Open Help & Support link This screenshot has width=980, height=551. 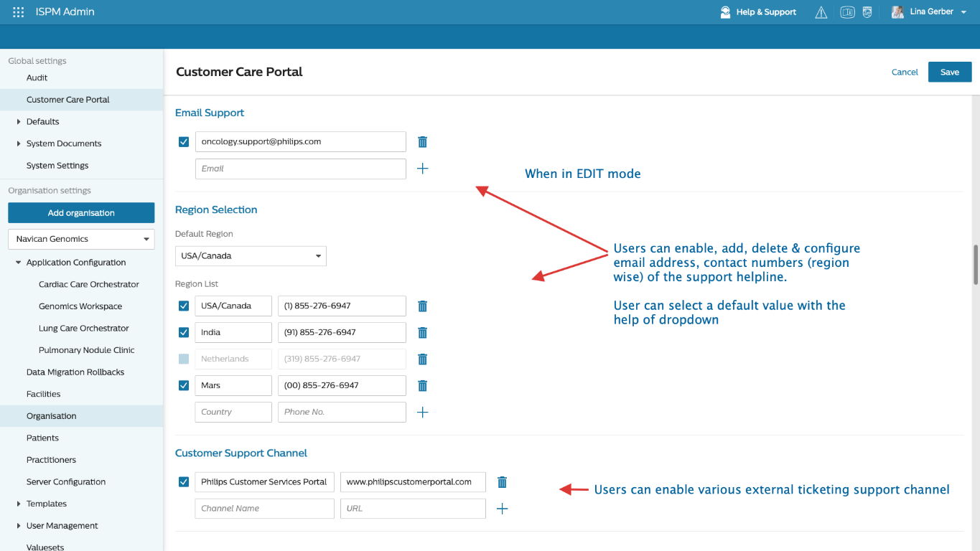766,12
